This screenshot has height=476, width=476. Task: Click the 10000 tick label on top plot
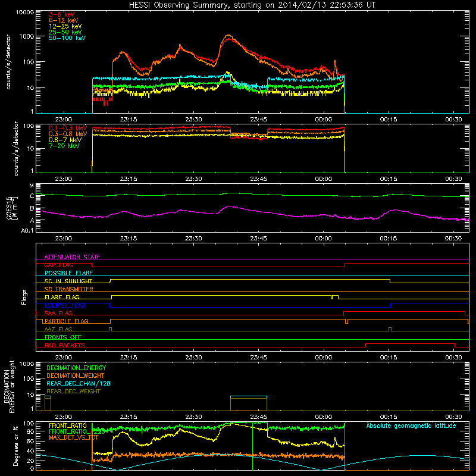[25, 12]
